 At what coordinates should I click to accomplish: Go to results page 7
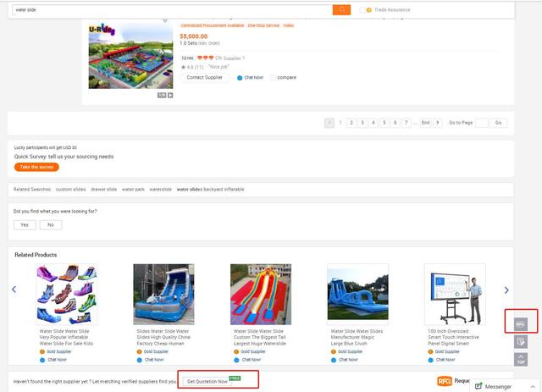(406, 123)
